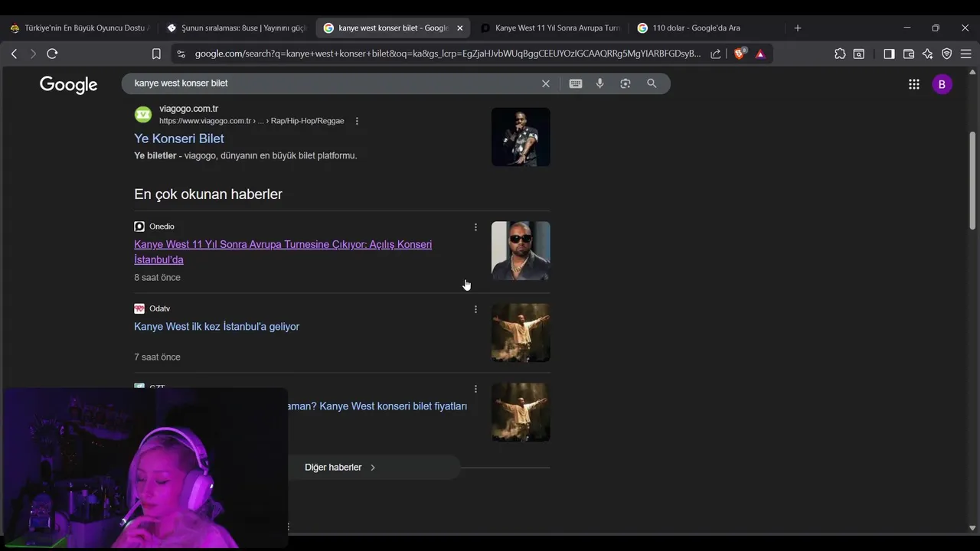Click the Odatv source name
The height and width of the screenshot is (551, 980).
tap(159, 308)
